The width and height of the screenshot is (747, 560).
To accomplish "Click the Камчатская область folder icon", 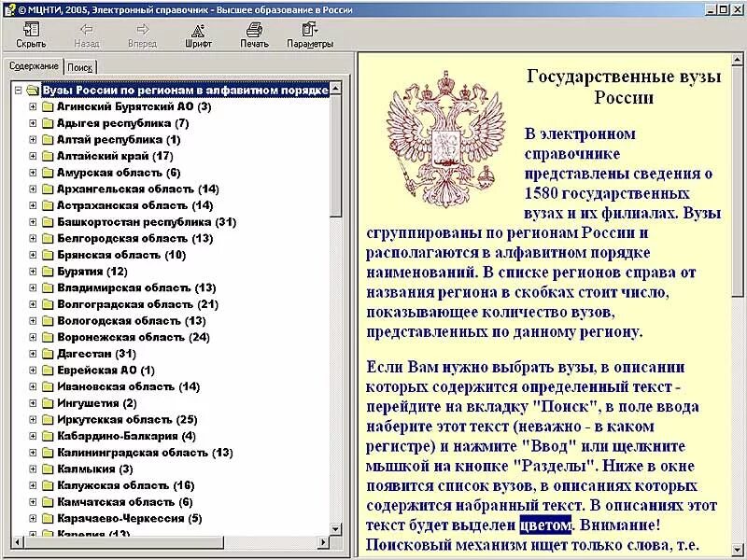I will pos(48,502).
